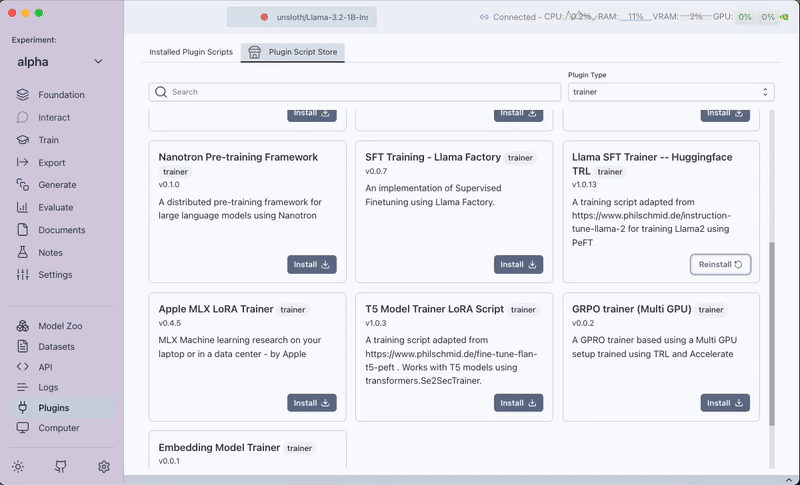Open the Export icon in sidebar
The image size is (800, 485).
[22, 162]
